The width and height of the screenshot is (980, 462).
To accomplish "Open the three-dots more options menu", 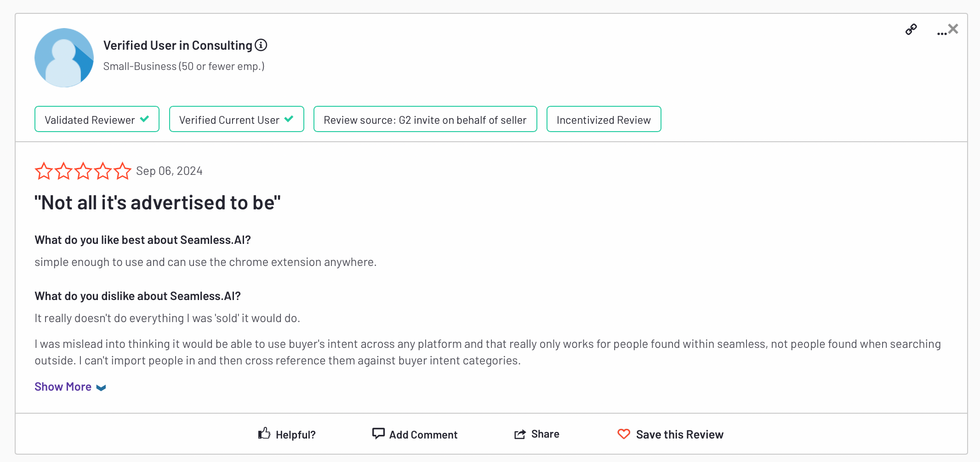I will (942, 33).
